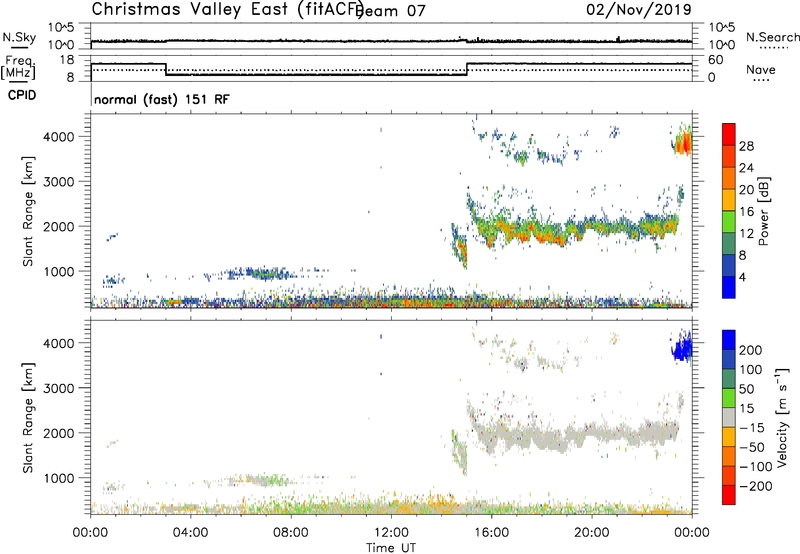The height and width of the screenshot is (554, 800).
Task: Click the '-100' label on Velocity colorbar
Action: click(x=755, y=466)
